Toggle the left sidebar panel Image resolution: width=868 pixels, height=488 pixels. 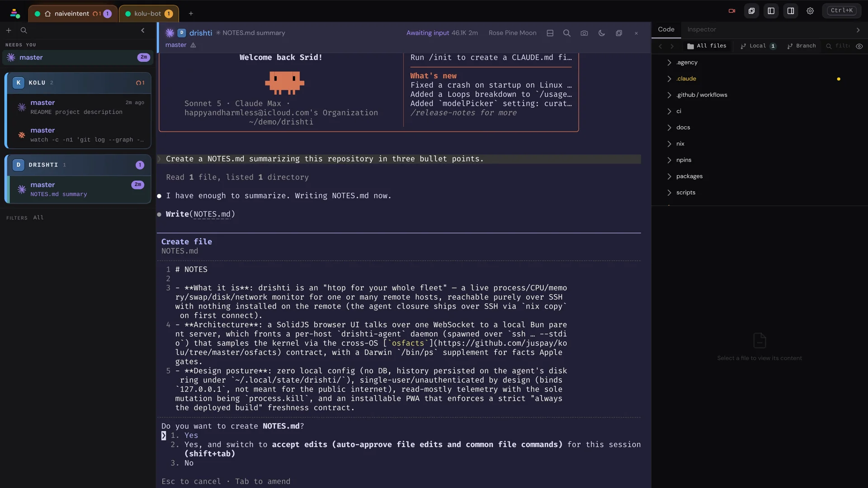click(x=771, y=11)
